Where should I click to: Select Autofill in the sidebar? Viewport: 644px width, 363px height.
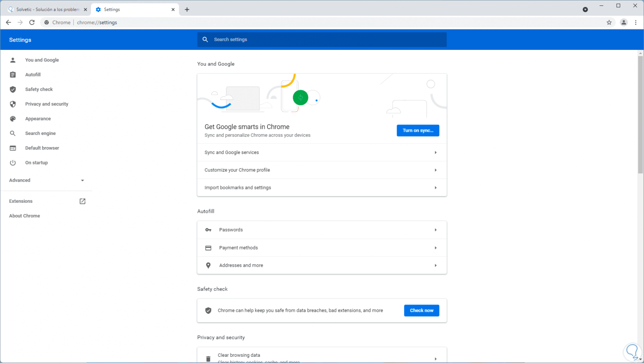coord(33,74)
